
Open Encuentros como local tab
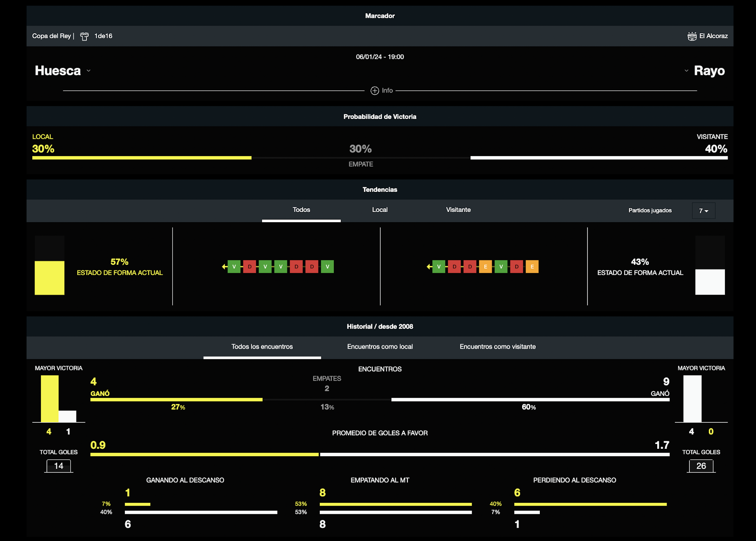pos(380,347)
